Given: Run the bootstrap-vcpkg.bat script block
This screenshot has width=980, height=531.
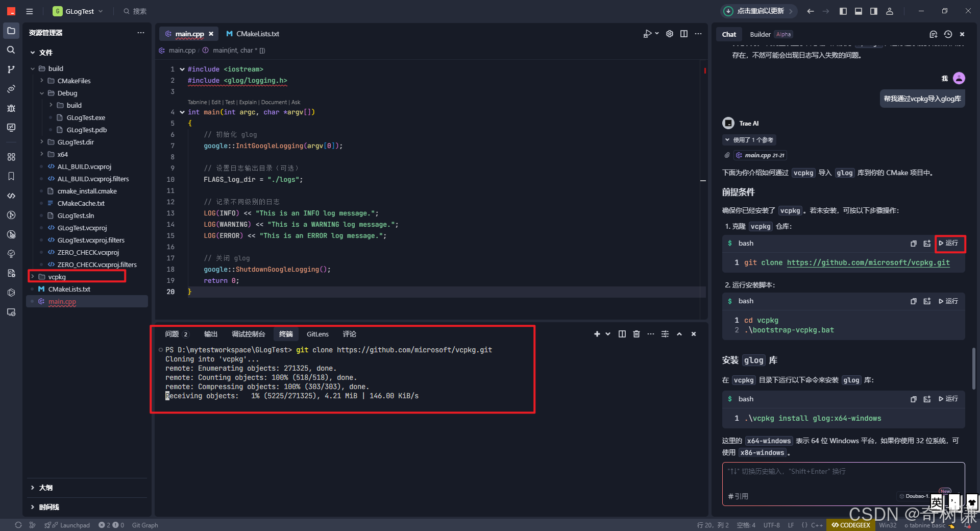Looking at the screenshot, I should tap(949, 301).
